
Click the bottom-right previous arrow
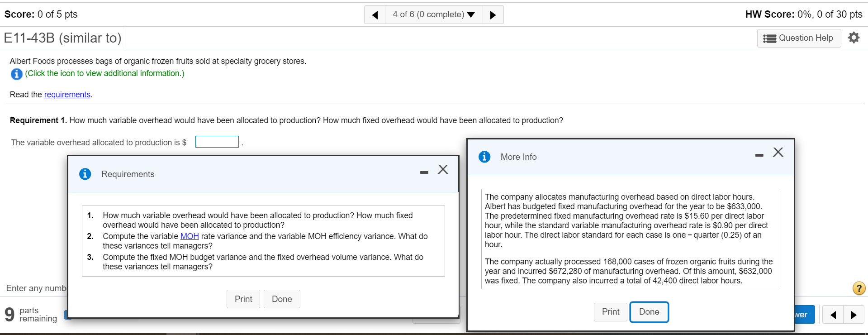pyautogui.click(x=833, y=315)
